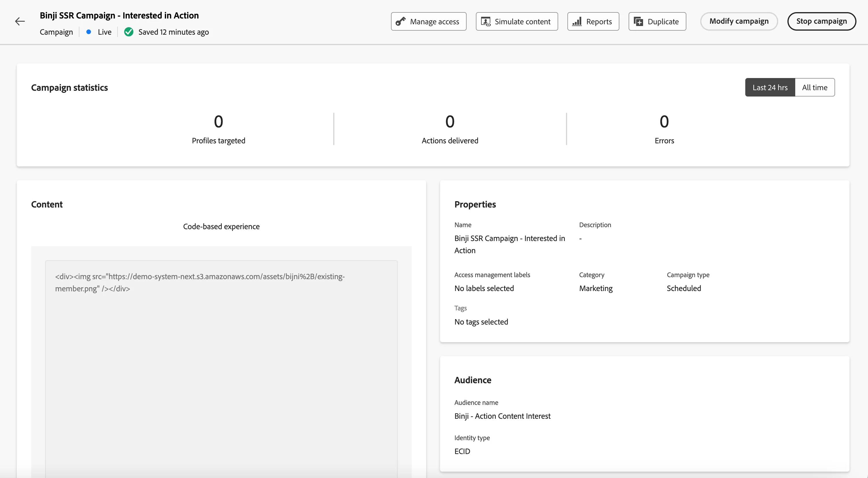Click 'Code-based experience' label
Screen dimensions: 868x478
point(221,226)
